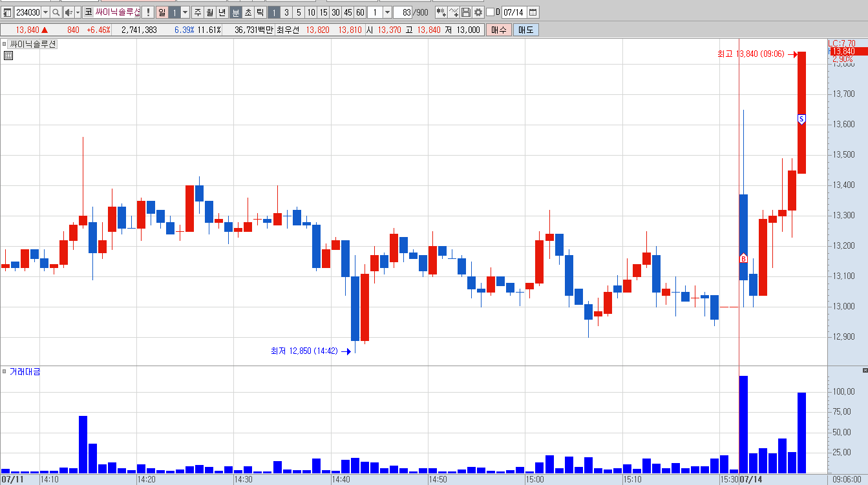Open the dropdown arrow beside the speaker icon
Image resolution: width=868 pixels, height=485 pixels.
click(78, 12)
